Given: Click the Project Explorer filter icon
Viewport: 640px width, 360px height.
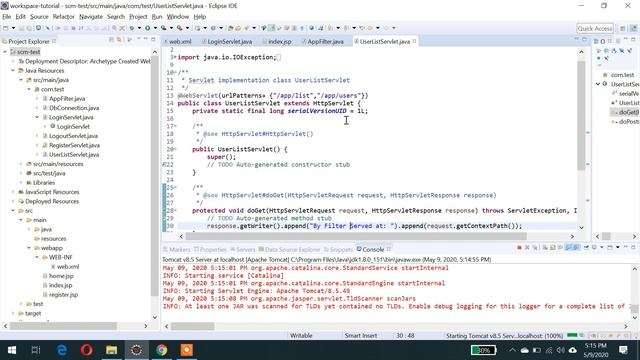Looking at the screenshot, I should pos(129,40).
